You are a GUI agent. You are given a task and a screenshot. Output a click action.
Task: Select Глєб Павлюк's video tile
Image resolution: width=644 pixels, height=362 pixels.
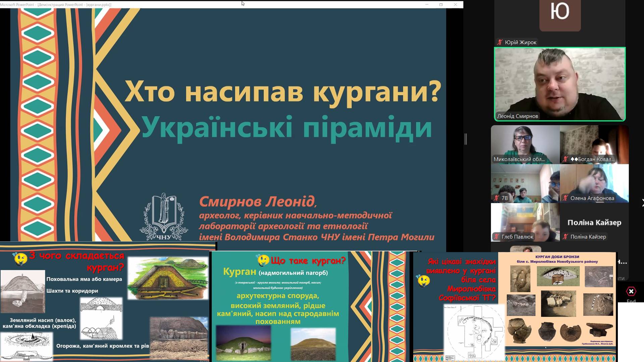[x=525, y=222]
